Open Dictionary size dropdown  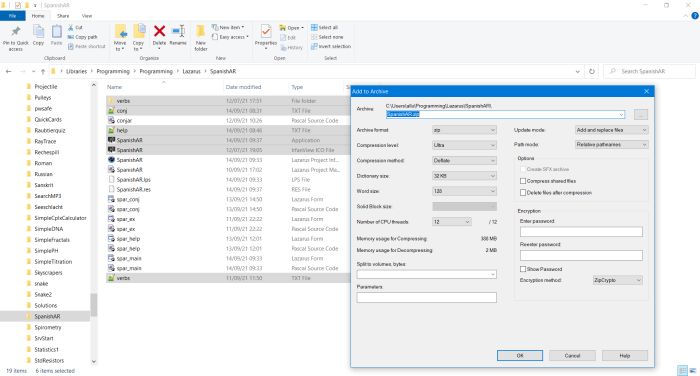click(x=464, y=176)
